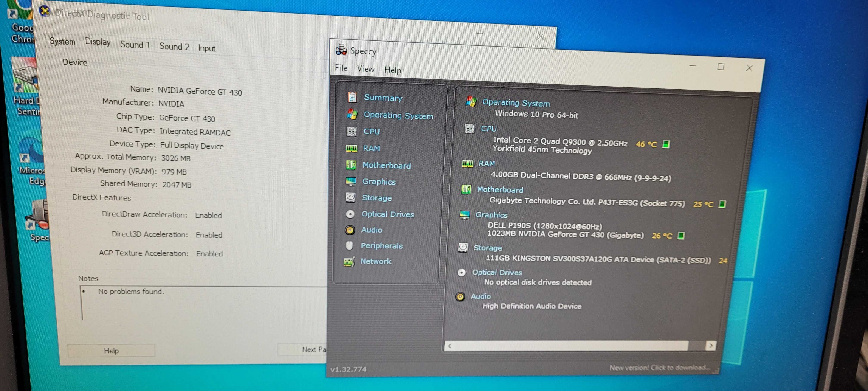The image size is (868, 391).
Task: Open the Network icon in Speccy sidebar
Action: click(x=349, y=262)
